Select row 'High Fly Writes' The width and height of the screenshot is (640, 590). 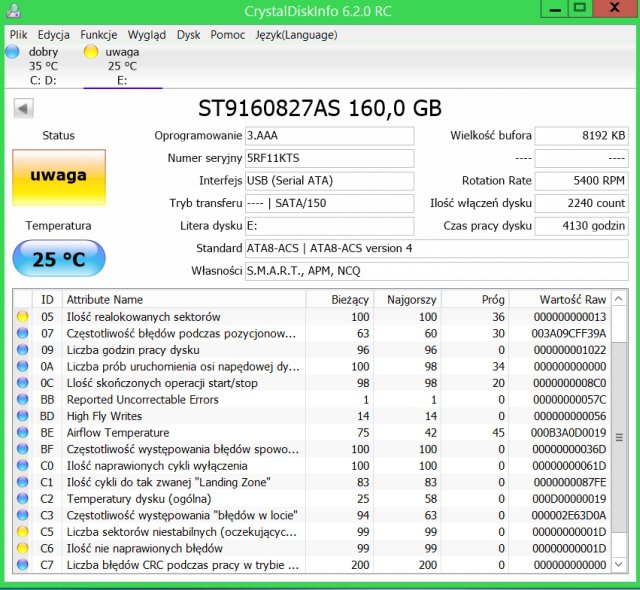click(x=312, y=416)
